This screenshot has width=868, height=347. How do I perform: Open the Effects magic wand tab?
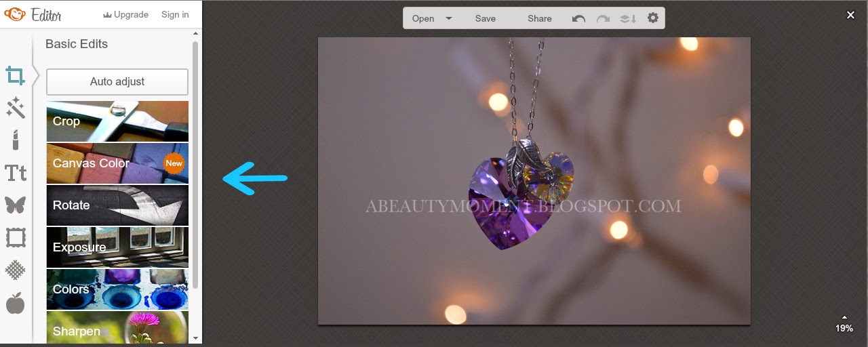[x=16, y=108]
